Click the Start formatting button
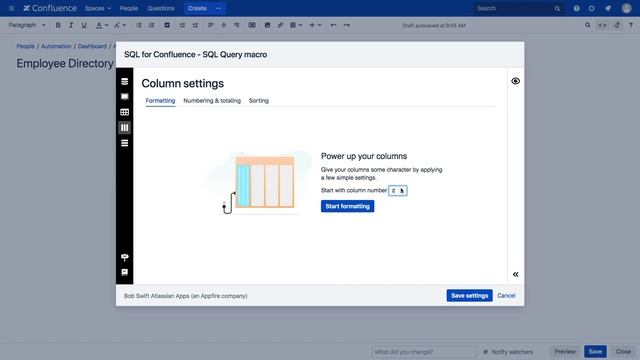The image size is (640, 360). (347, 206)
